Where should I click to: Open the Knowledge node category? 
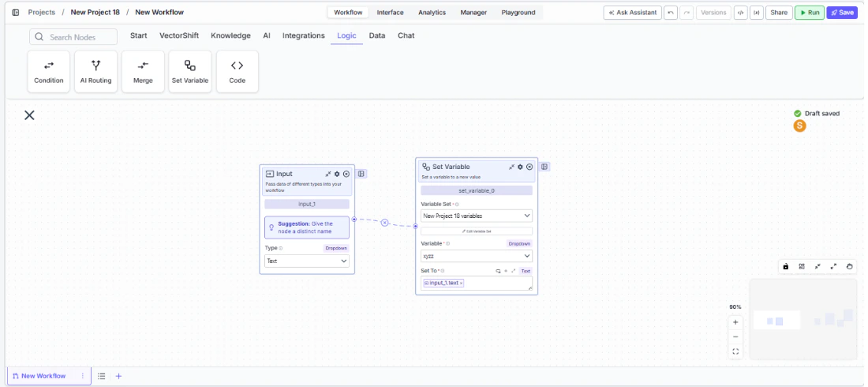coord(231,36)
